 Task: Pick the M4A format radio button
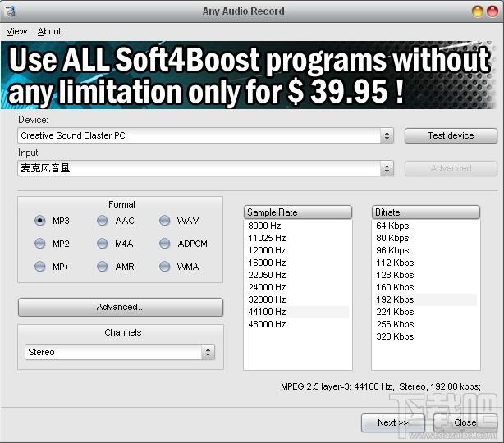point(103,244)
